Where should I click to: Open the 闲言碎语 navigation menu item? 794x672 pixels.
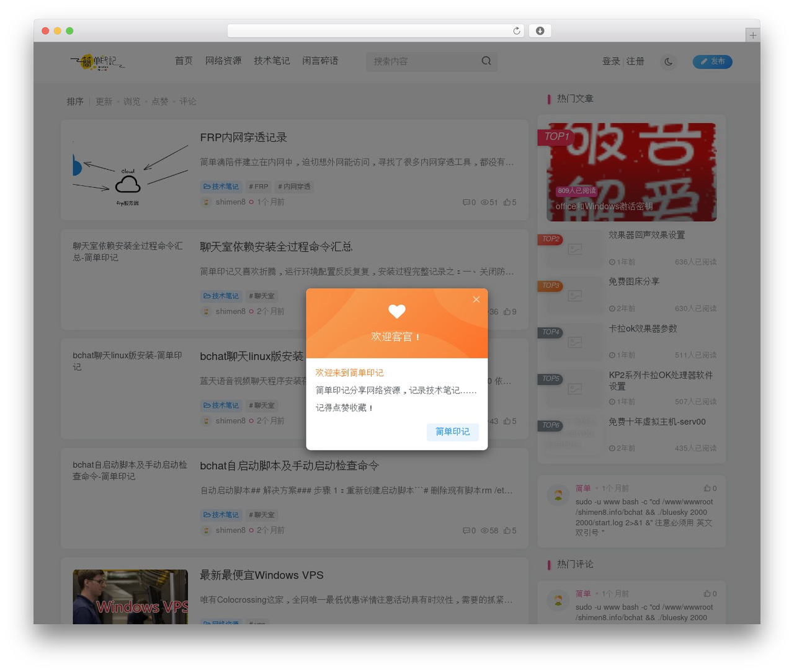coord(320,61)
